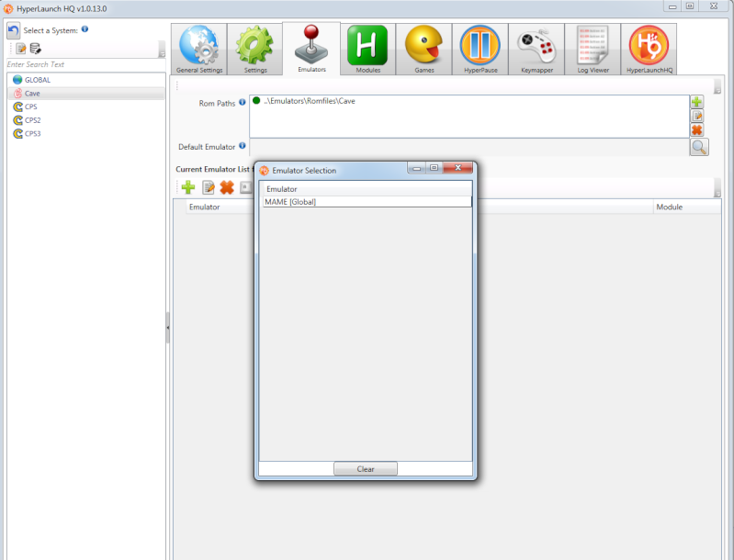Select the ..\Emulators\Romfiles\Cave rom path
This screenshot has width=734, height=560.
click(309, 101)
